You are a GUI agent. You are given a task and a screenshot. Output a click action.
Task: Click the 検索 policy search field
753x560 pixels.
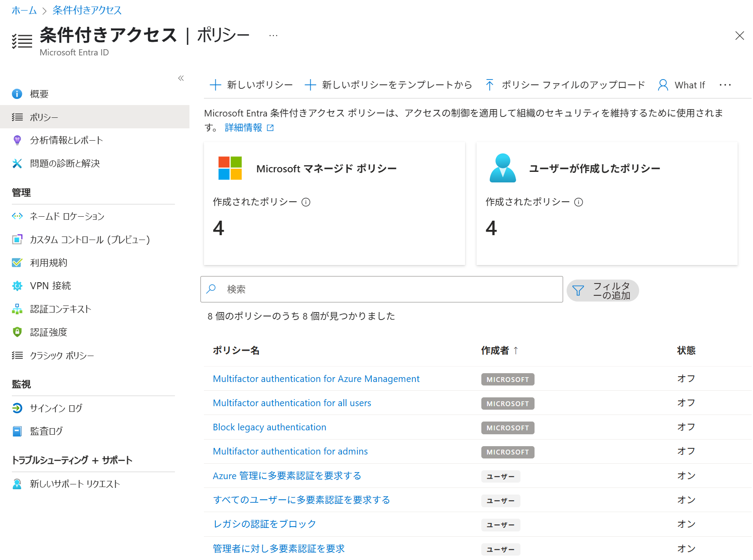coord(382,289)
